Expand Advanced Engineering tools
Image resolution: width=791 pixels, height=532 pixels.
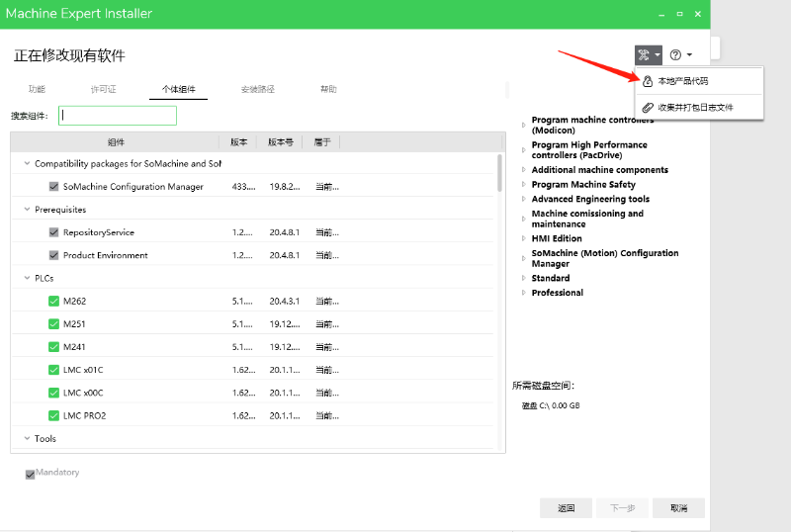click(524, 199)
